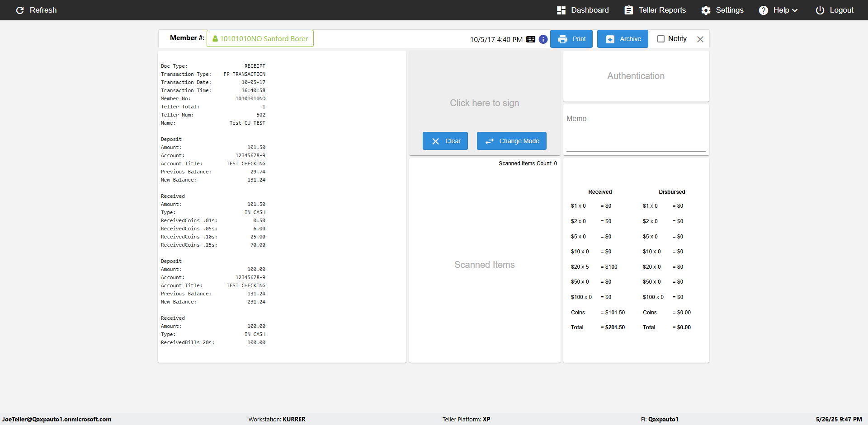Open the Dashboard grid icon
This screenshot has width=868, height=425.
(561, 10)
